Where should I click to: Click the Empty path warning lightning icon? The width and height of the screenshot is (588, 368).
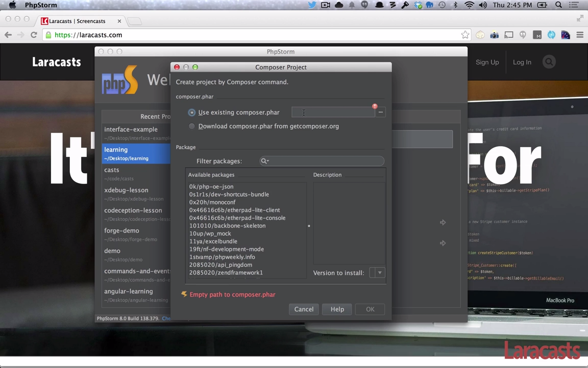click(x=184, y=294)
